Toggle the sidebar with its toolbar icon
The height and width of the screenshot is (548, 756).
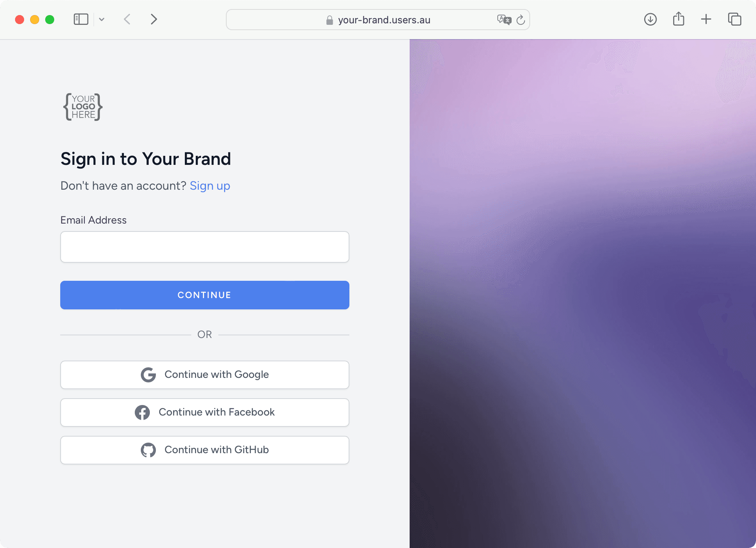coord(80,19)
